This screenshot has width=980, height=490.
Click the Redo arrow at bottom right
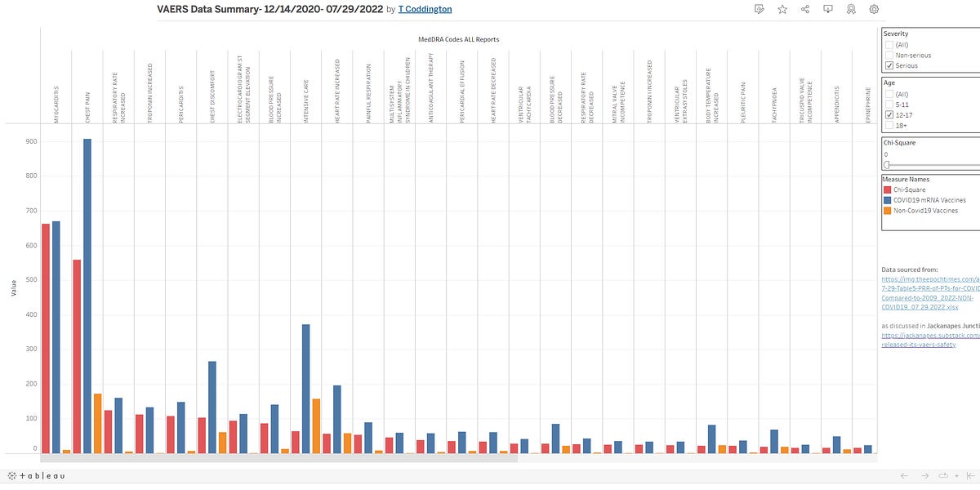[925, 474]
